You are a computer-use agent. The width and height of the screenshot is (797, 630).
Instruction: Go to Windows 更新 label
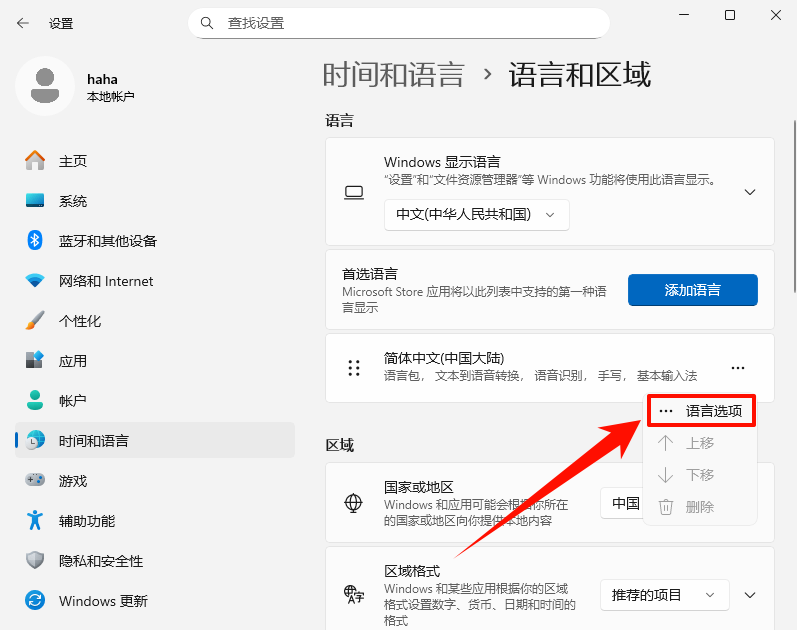[103, 601]
